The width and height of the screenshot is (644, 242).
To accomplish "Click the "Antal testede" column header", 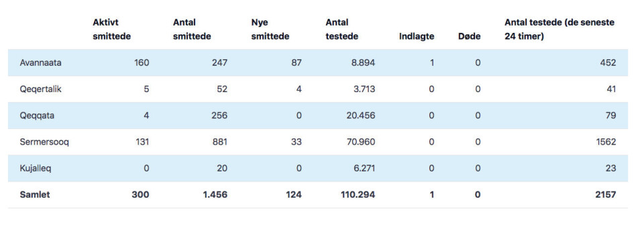I will [341, 29].
